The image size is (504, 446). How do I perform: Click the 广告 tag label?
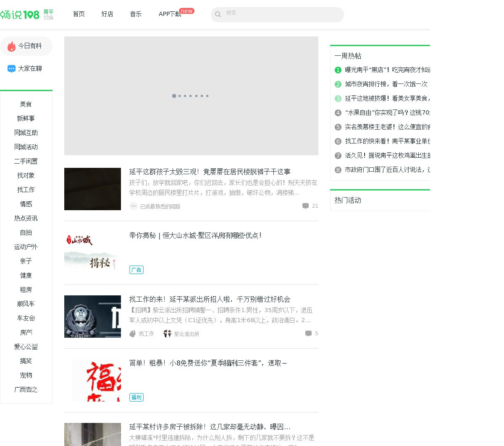(136, 270)
